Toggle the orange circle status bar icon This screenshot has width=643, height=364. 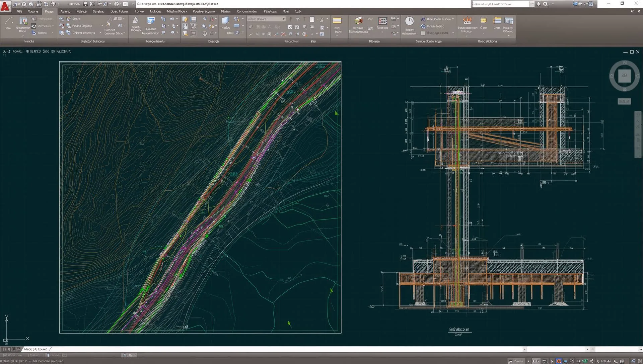[x=559, y=361]
